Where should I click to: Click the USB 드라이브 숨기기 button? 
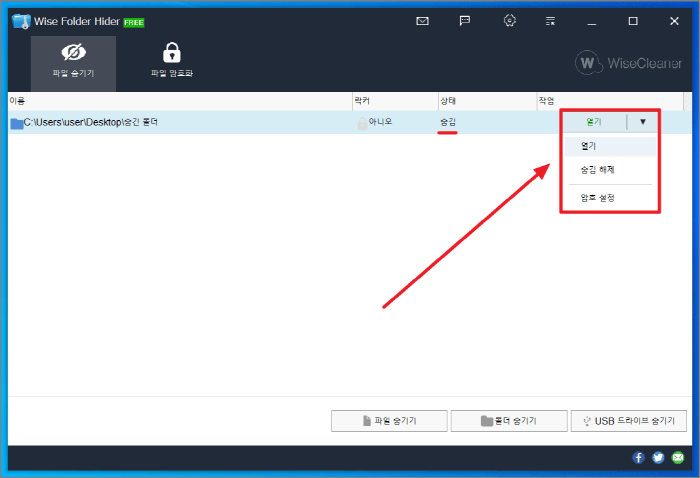tap(629, 421)
